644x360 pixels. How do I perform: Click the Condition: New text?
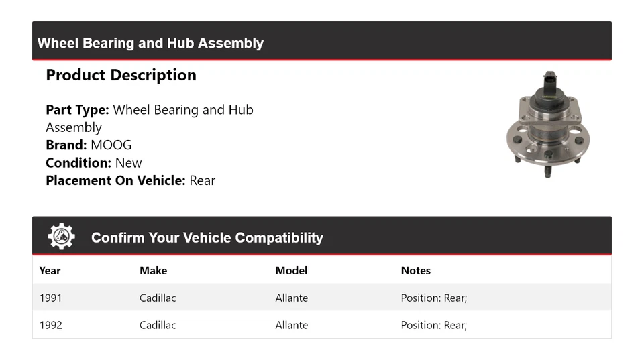tap(94, 163)
